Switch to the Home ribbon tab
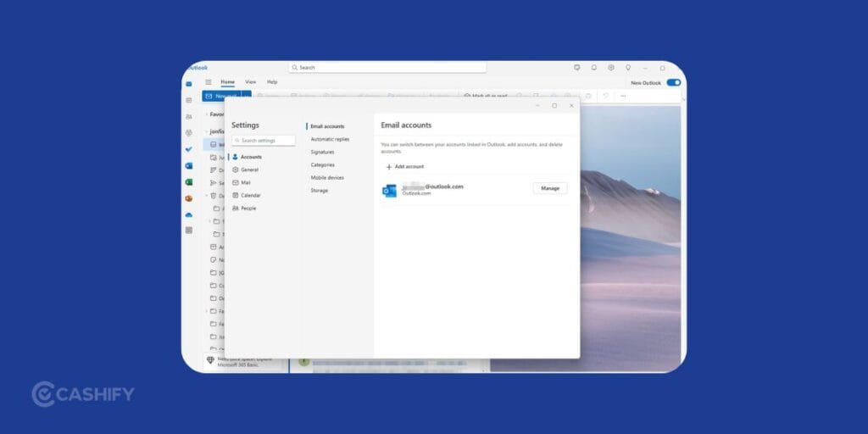This screenshot has height=434, width=868. tap(227, 82)
